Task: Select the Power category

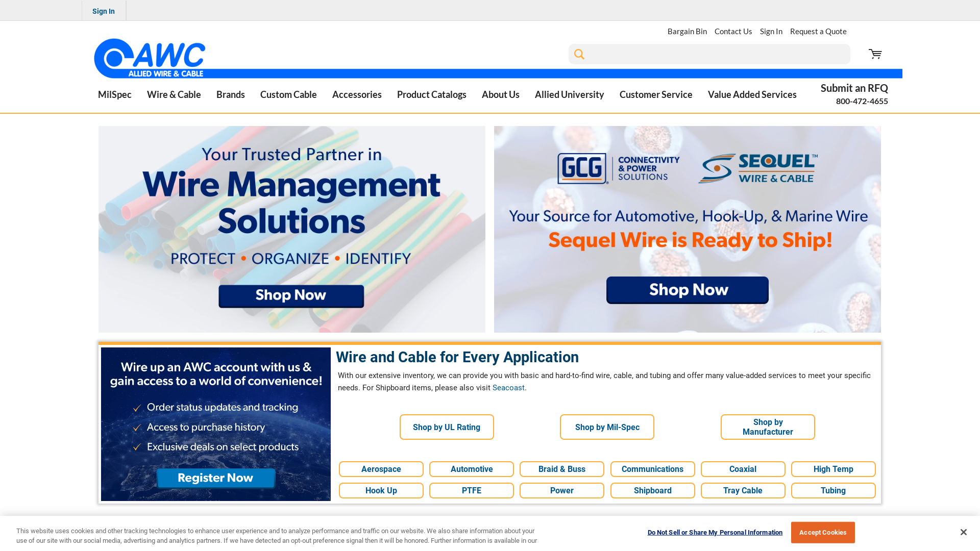Action: 562,491
